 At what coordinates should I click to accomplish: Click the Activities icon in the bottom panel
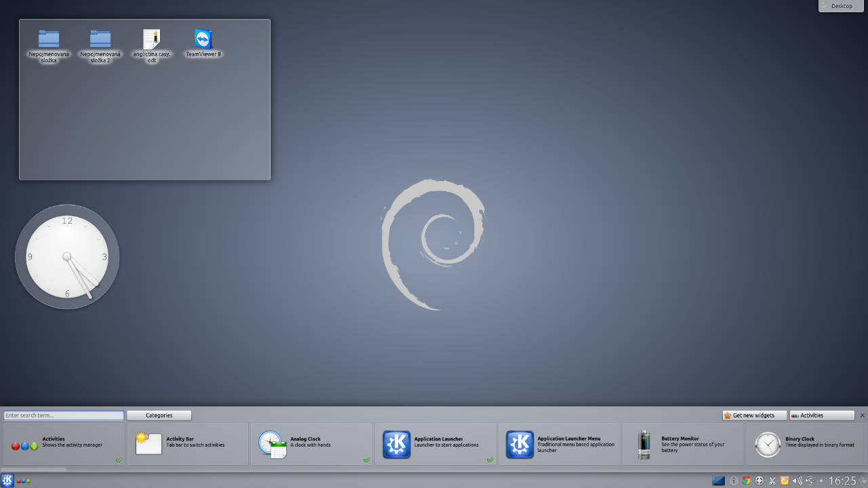pyautogui.click(x=24, y=481)
